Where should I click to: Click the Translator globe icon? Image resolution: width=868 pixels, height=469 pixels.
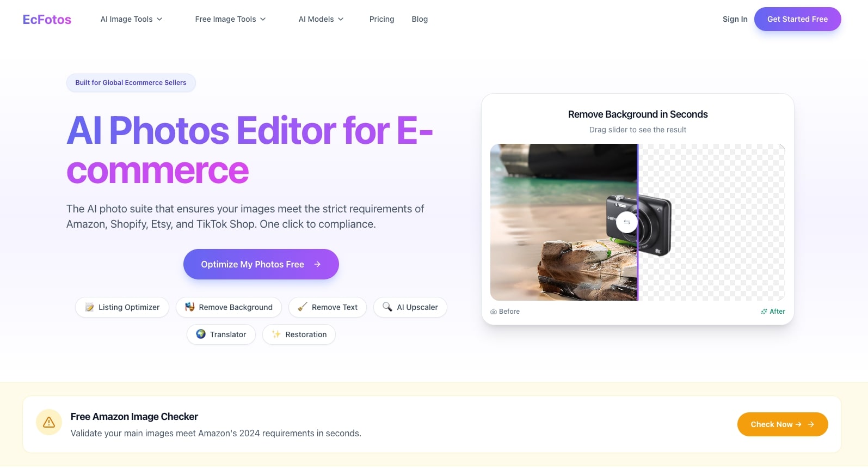click(201, 334)
